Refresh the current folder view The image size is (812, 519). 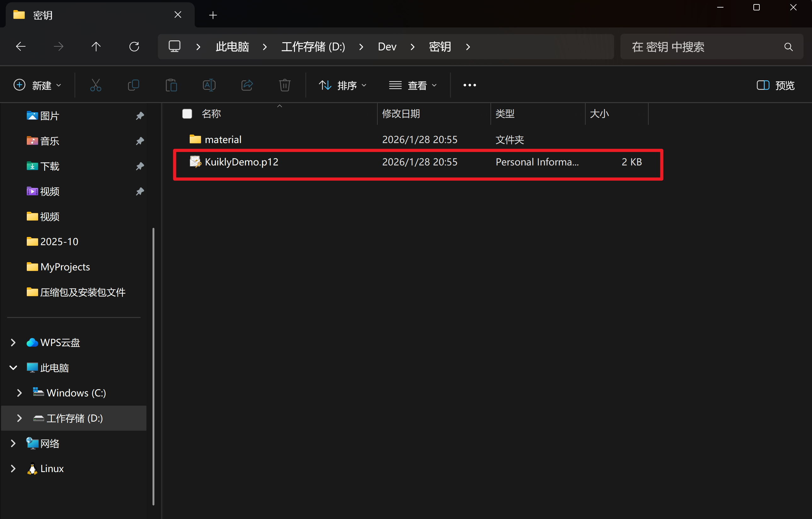click(134, 47)
